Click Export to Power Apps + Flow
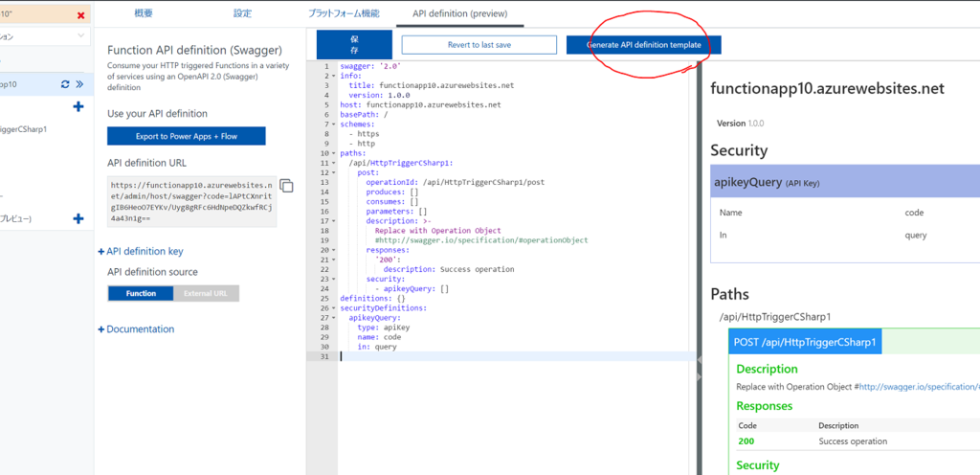980x475 pixels. pos(187,136)
